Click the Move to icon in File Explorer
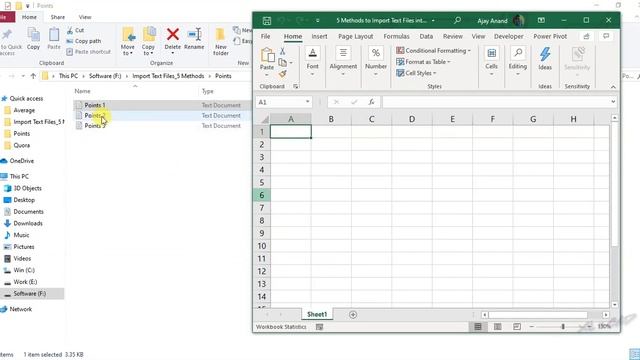This screenshot has height=360, width=640. [x=128, y=34]
